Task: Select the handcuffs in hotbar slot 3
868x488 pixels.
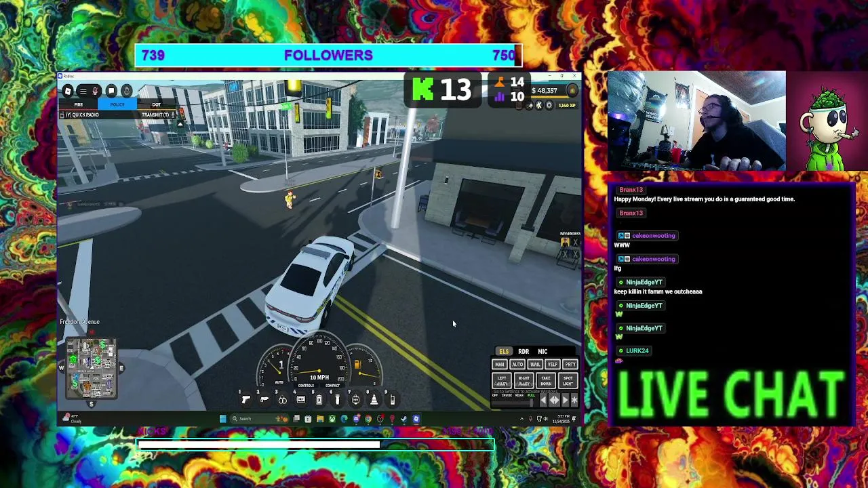Action: click(283, 400)
